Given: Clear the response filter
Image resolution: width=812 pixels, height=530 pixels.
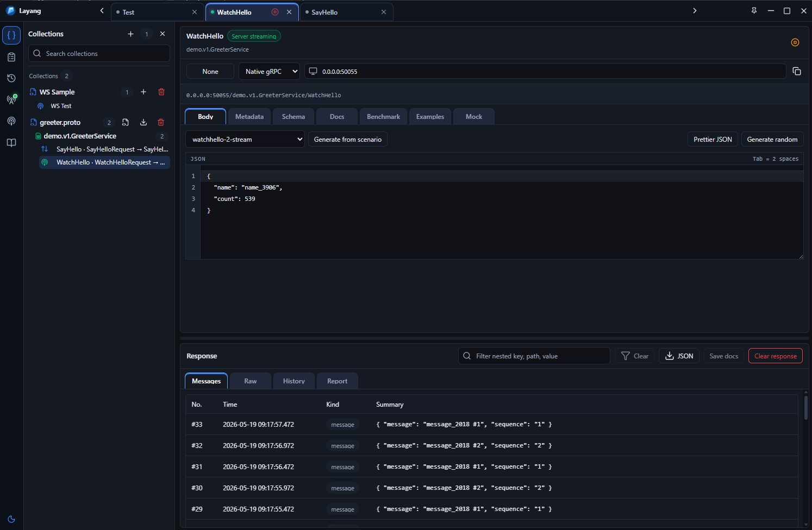Looking at the screenshot, I should pos(635,356).
